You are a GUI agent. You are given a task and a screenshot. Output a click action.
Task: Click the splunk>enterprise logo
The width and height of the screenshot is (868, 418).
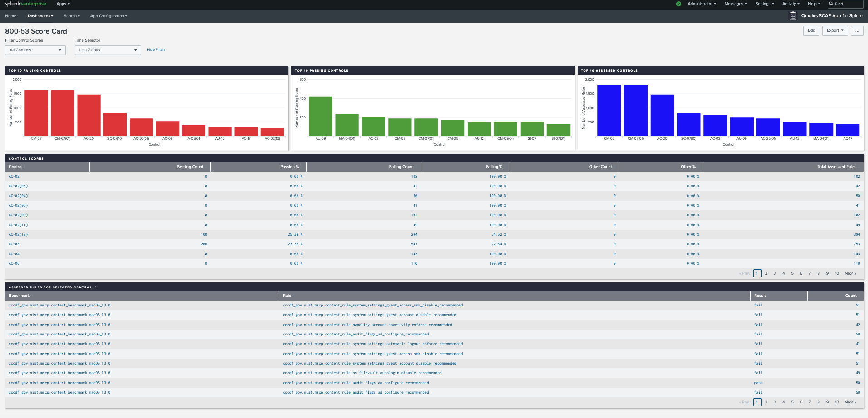tap(26, 4)
